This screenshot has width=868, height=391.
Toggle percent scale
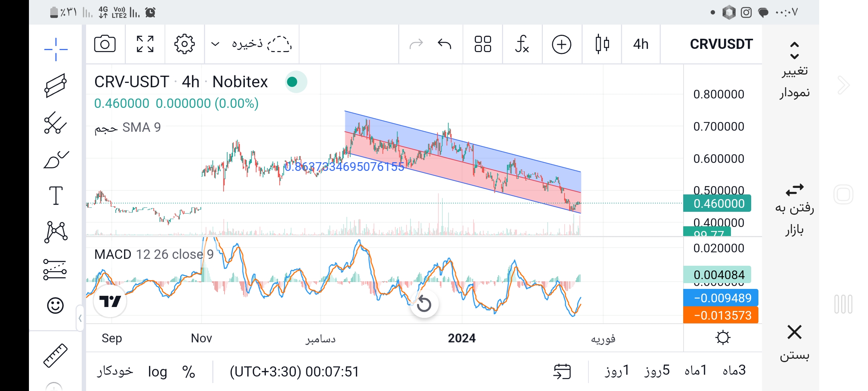pos(188,372)
